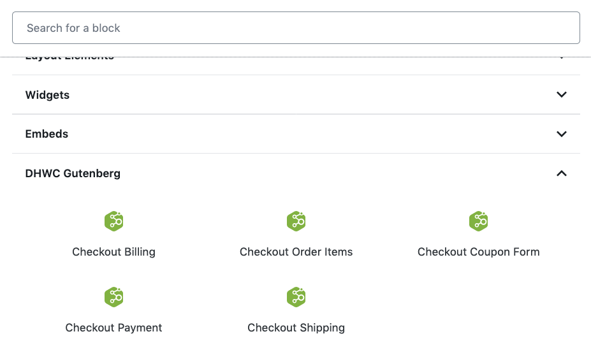This screenshot has height=364, width=591.
Task: Open the Embeds panel title
Action: (47, 134)
